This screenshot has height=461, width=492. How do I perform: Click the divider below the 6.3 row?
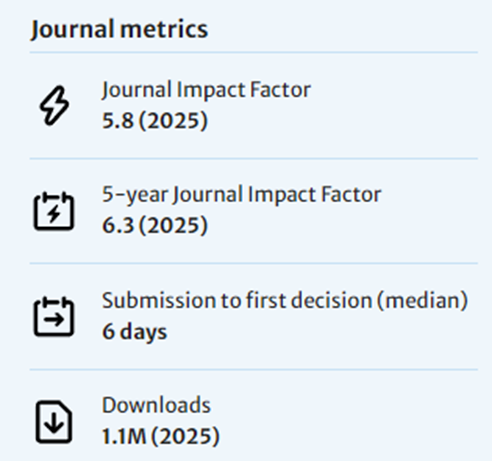click(x=254, y=263)
